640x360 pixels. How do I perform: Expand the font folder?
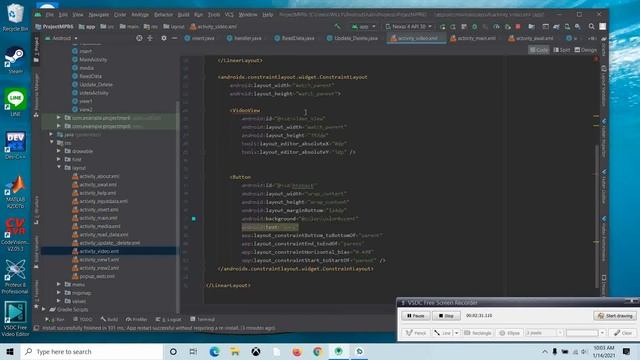[59, 159]
